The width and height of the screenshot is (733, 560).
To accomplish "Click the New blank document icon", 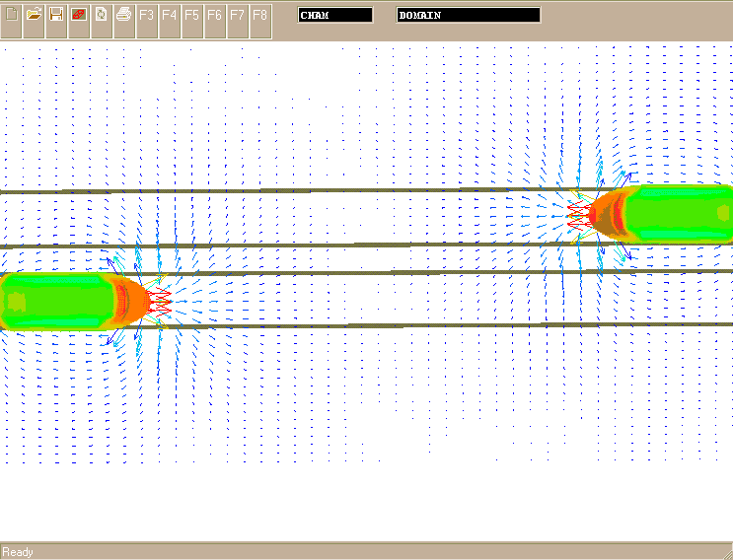I will coord(11,16).
